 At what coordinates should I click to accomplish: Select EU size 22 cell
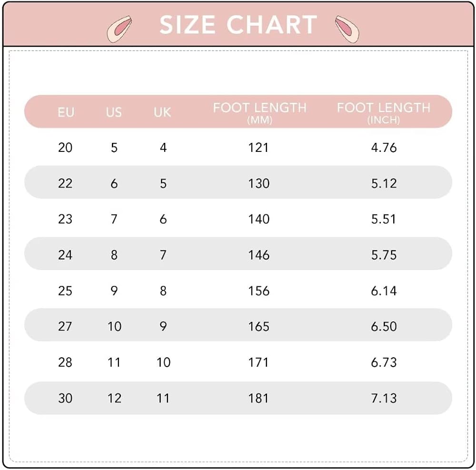tap(65, 183)
